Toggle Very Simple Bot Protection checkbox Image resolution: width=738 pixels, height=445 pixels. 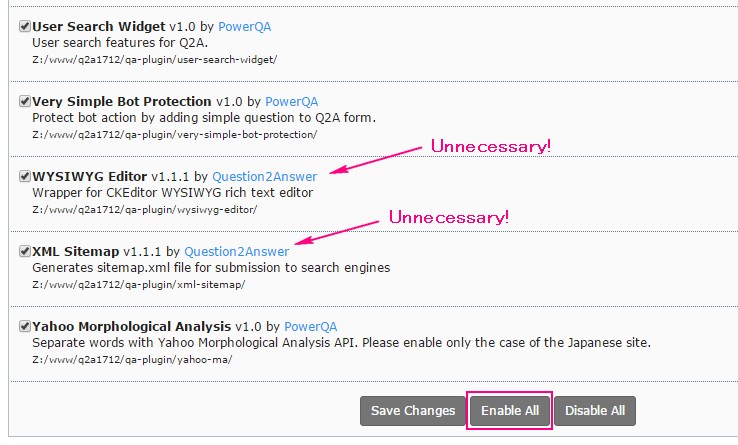pyautogui.click(x=25, y=101)
